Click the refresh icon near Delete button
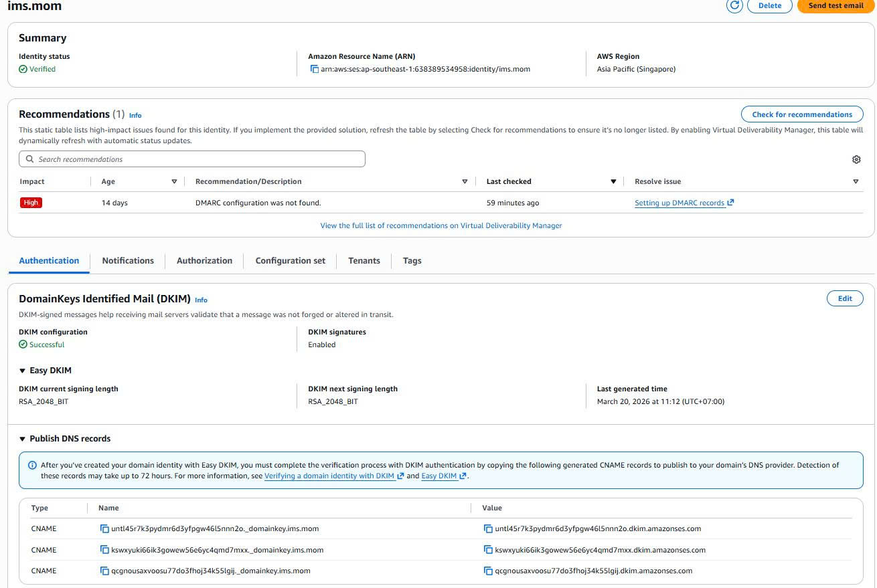Viewport: 877px width, 588px height. click(734, 6)
